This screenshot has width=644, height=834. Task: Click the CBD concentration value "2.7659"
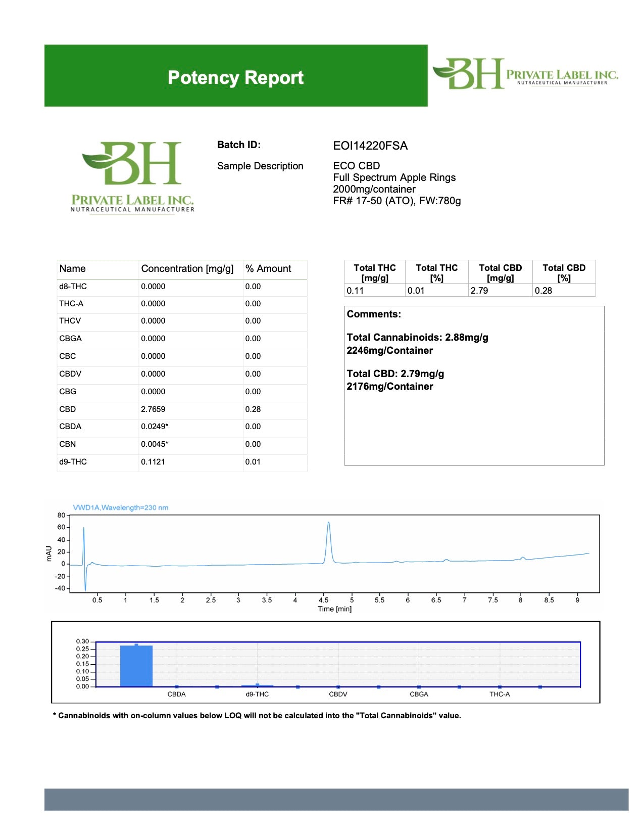click(153, 409)
